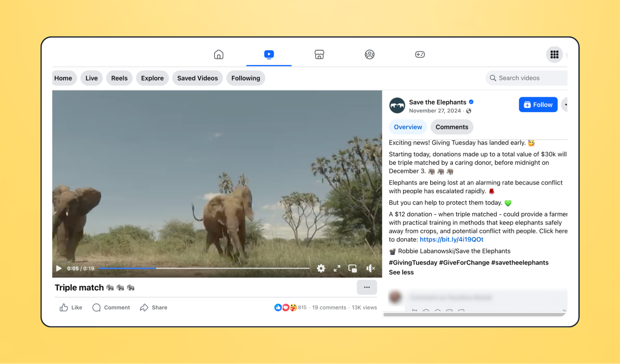Seek on the video progress bar
The height and width of the screenshot is (364, 620).
pos(204,268)
